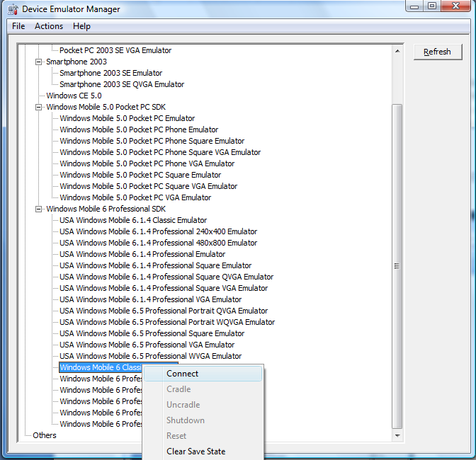The width and height of the screenshot is (476, 460).
Task: Select Windows Mobile 5.0 Pocket PC Phone Emulator
Action: [139, 130]
